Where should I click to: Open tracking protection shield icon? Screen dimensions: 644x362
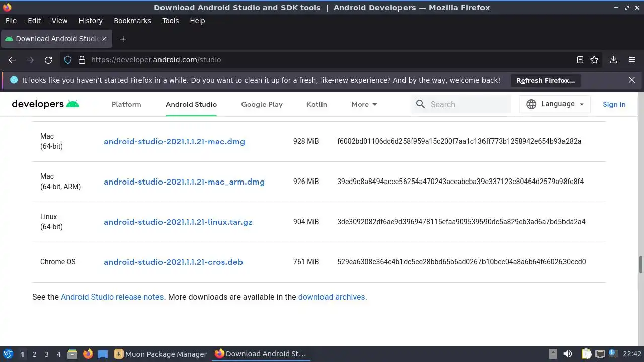tap(68, 60)
